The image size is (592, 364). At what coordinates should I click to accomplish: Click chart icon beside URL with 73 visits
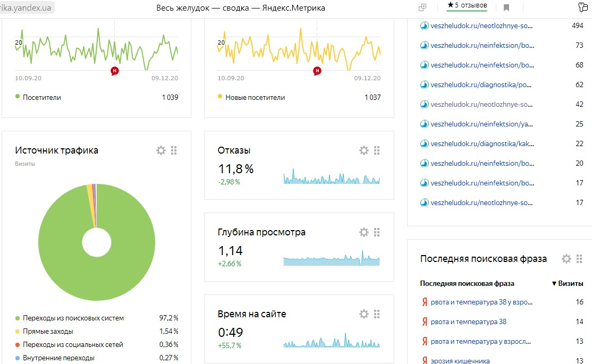click(425, 45)
